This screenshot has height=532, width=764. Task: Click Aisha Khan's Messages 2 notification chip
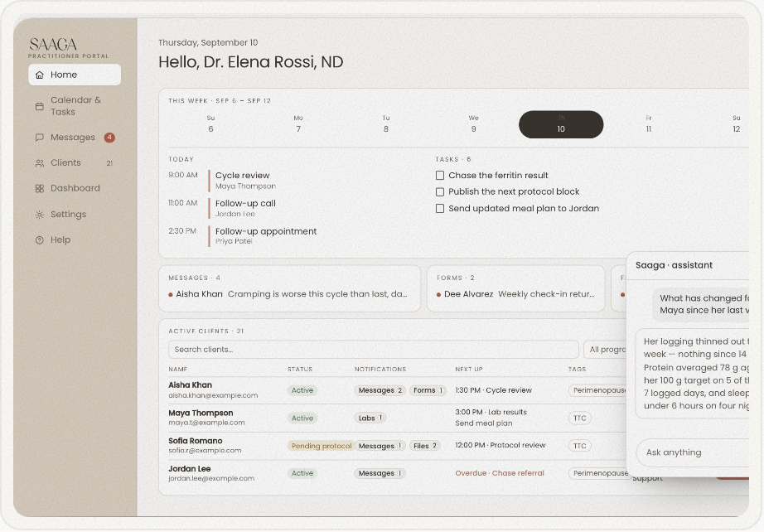click(x=380, y=390)
